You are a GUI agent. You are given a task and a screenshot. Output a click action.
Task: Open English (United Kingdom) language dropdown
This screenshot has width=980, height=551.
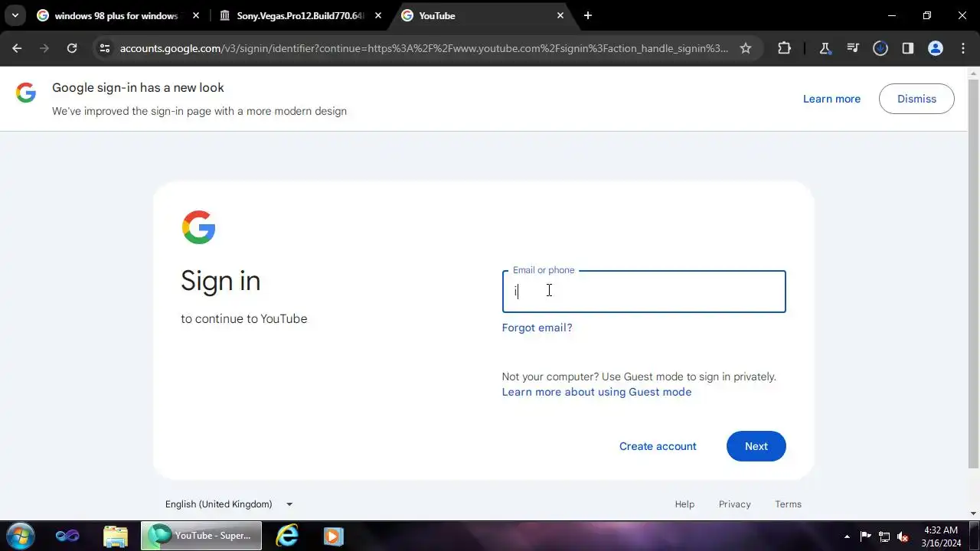[x=229, y=504]
